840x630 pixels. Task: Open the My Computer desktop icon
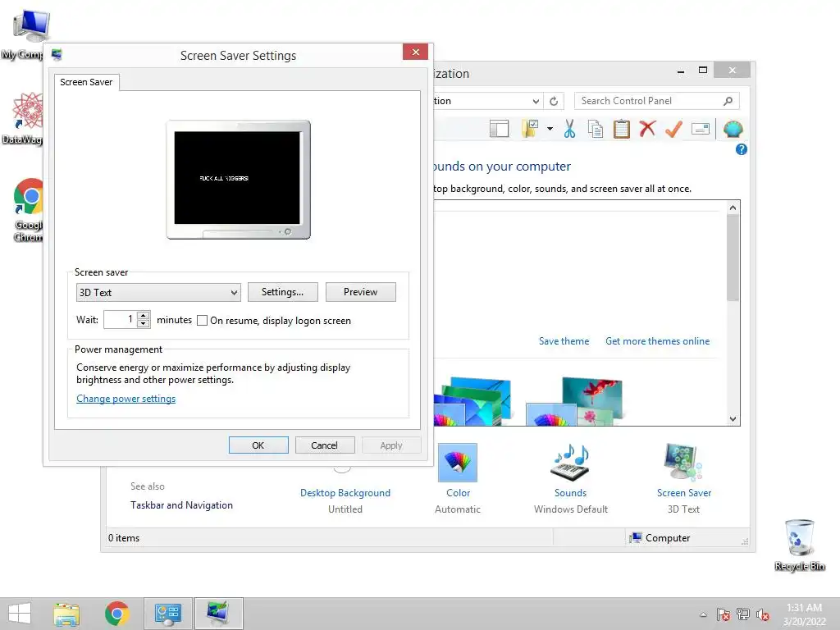[x=30, y=27]
